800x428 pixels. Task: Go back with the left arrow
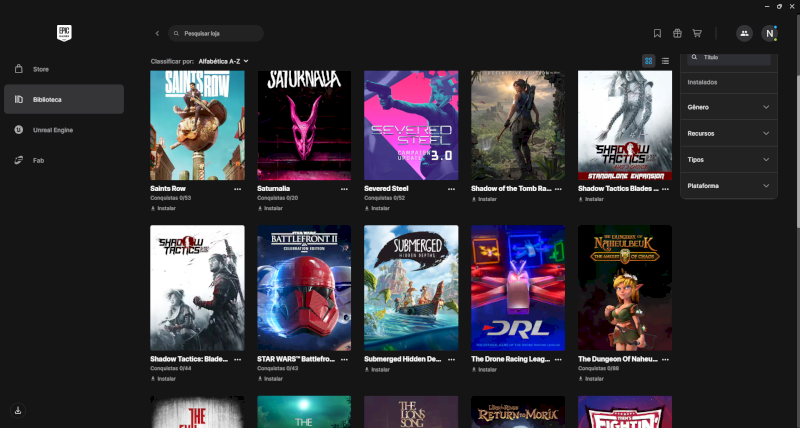(157, 33)
